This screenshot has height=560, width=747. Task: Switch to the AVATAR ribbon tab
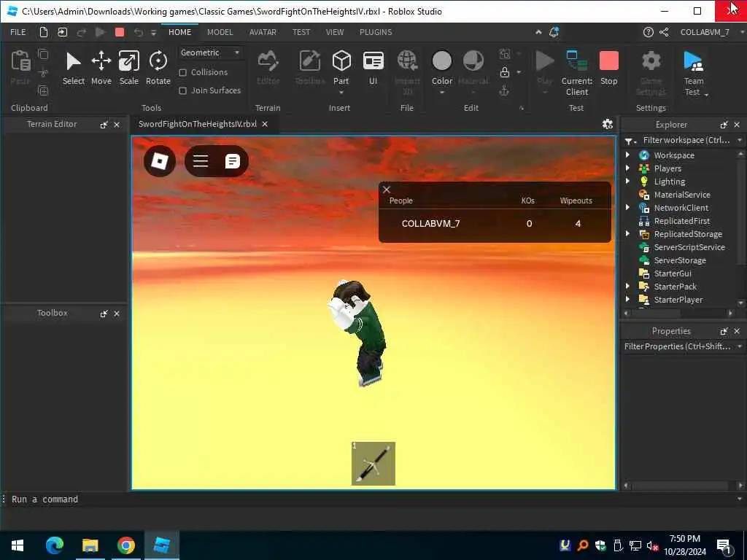(x=263, y=32)
